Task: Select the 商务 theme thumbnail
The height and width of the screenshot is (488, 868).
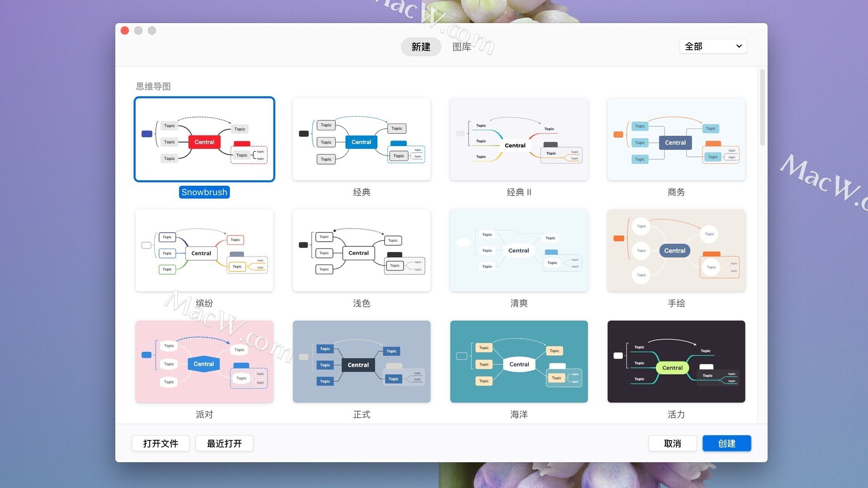Action: pos(676,139)
